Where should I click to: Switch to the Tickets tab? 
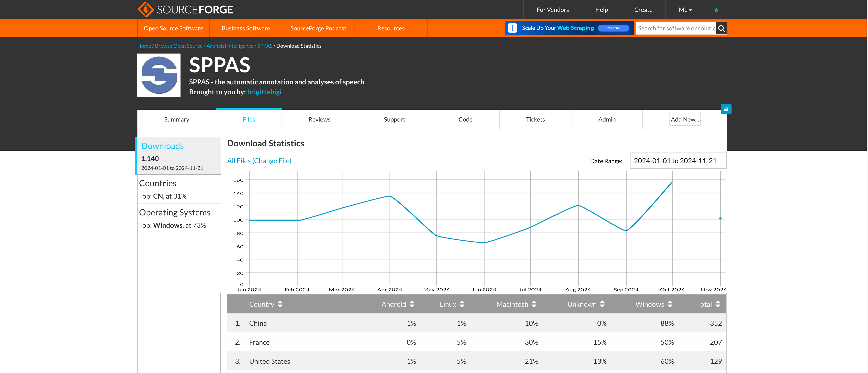pos(535,119)
